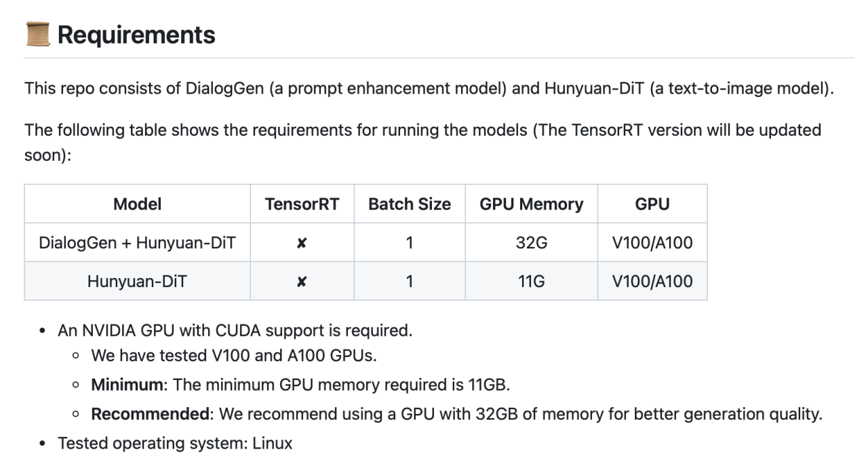Click the Model column header
Viewport: 868px width, 475px height.
click(x=137, y=204)
